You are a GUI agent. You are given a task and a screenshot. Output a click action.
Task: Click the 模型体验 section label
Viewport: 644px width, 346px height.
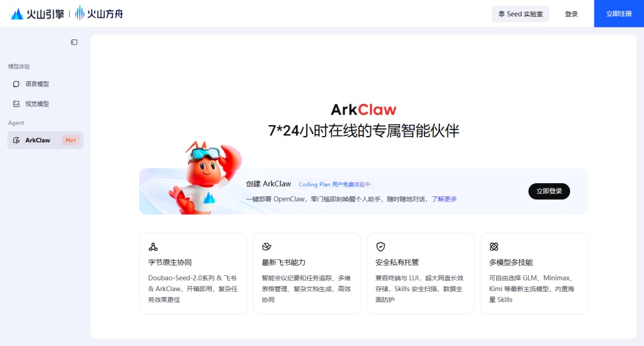pos(19,67)
